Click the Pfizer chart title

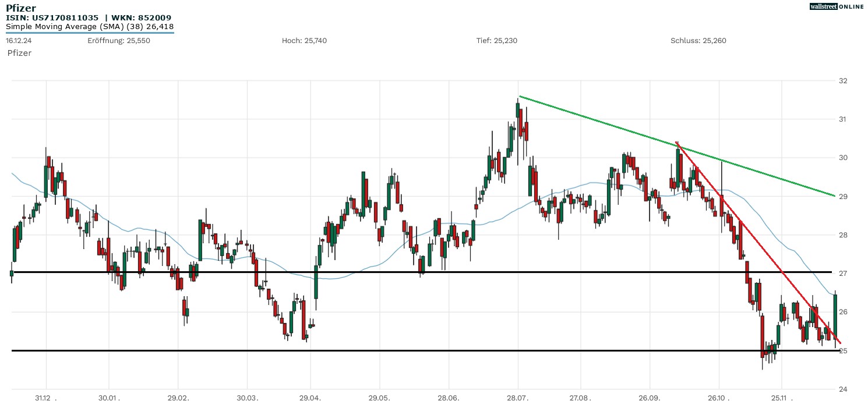[x=21, y=8]
